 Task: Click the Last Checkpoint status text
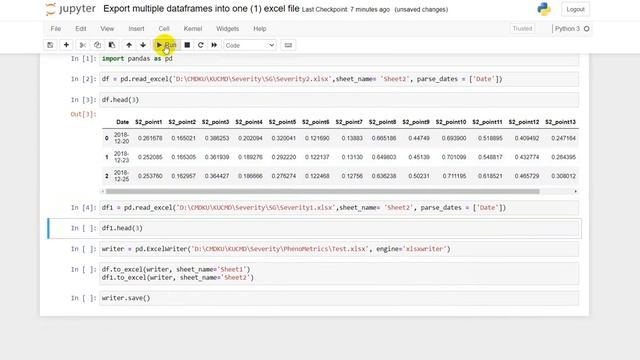pos(346,9)
